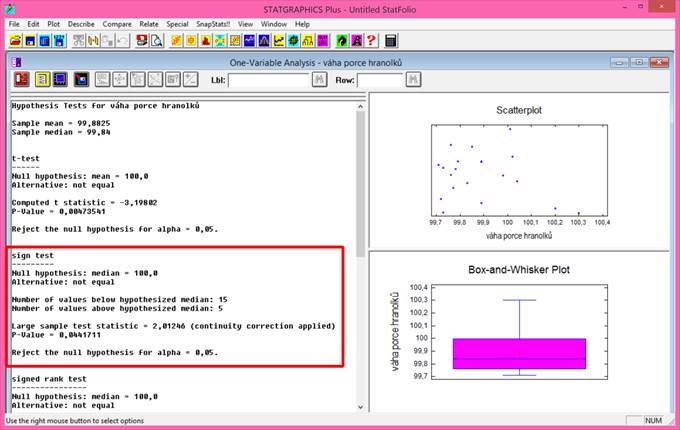Click the Open StatFolio folder icon
The height and width of the screenshot is (430, 680).
[x=16, y=41]
